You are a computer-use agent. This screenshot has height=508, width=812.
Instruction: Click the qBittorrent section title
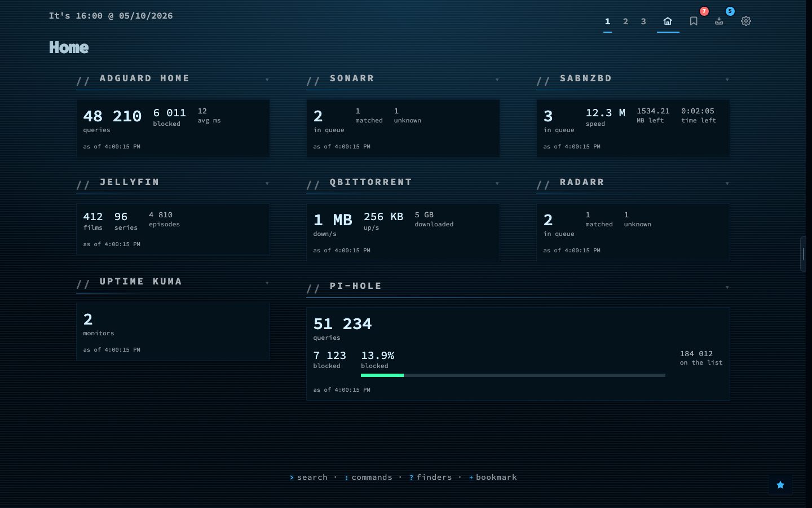pyautogui.click(x=371, y=182)
